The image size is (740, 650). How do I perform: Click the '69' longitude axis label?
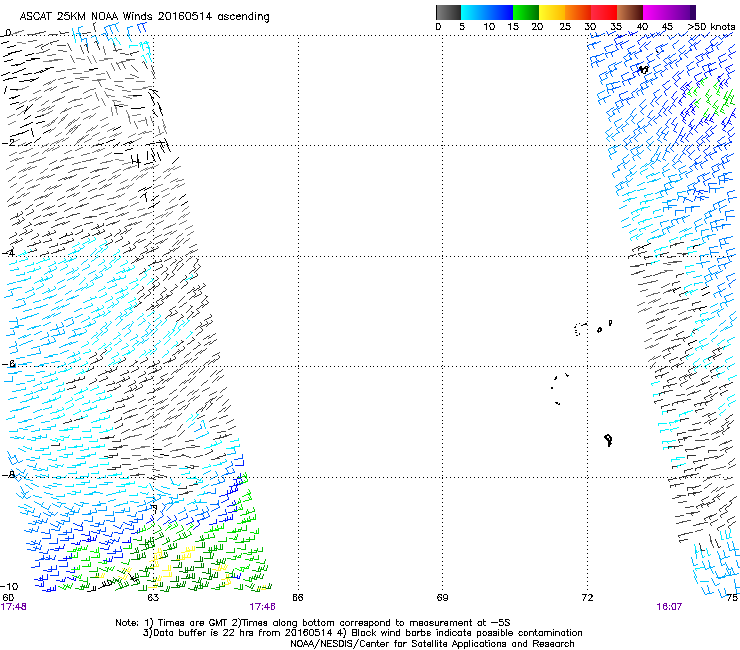pyautogui.click(x=442, y=598)
